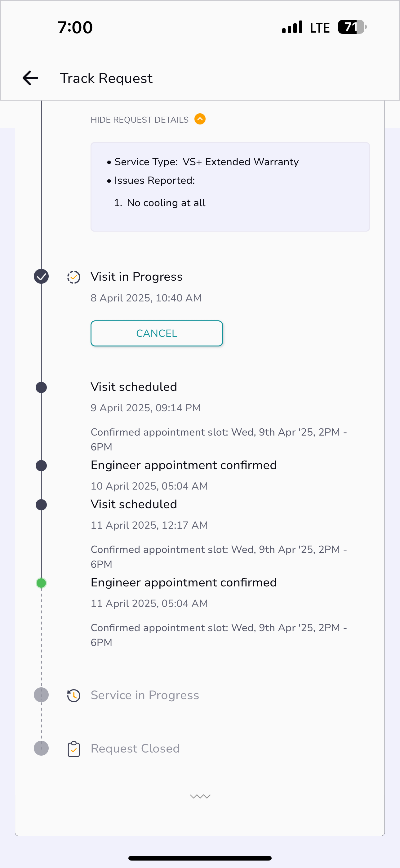
Task: Tap the grey Request Closed marker
Action: [x=41, y=748]
